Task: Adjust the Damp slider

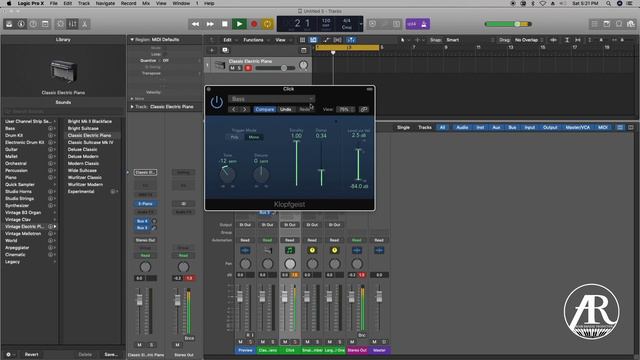Action: [x=321, y=163]
